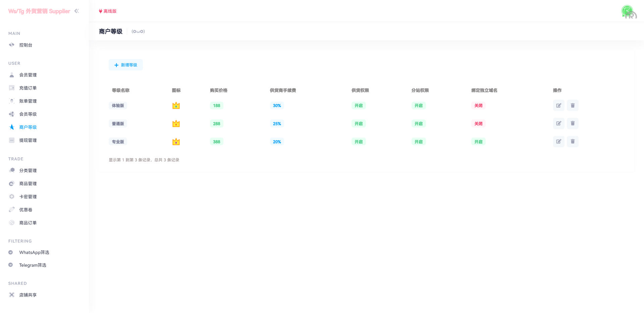This screenshot has width=644, height=313.
Task: Click the crown icon of 专业版
Action: (176, 142)
